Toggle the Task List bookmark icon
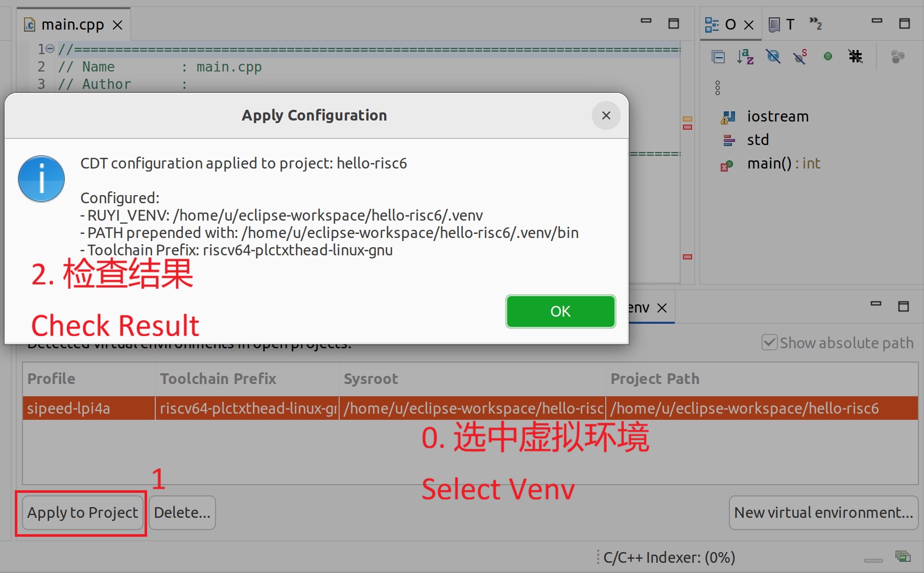This screenshot has height=573, width=924. pyautogui.click(x=774, y=24)
